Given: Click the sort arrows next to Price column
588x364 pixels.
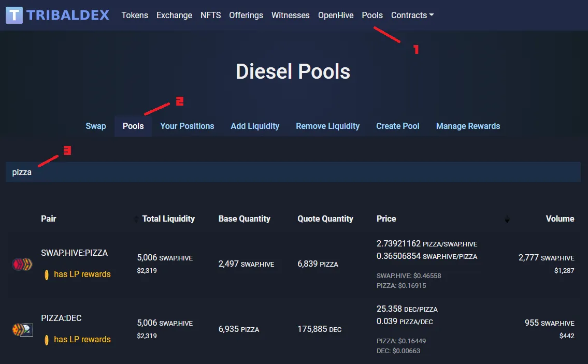Looking at the screenshot, I should (x=507, y=220).
